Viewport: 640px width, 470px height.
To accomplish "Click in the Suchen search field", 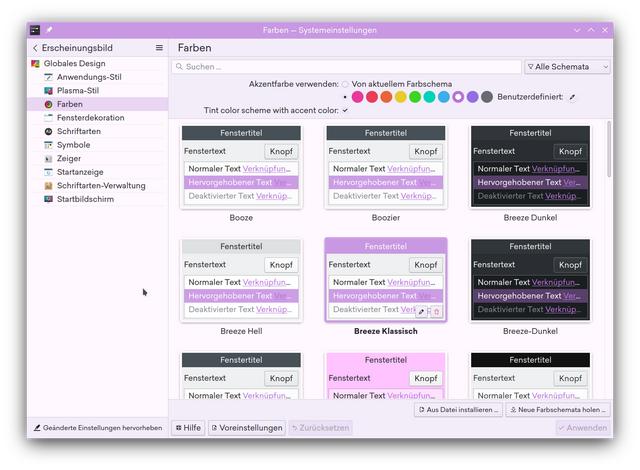I will pyautogui.click(x=347, y=67).
